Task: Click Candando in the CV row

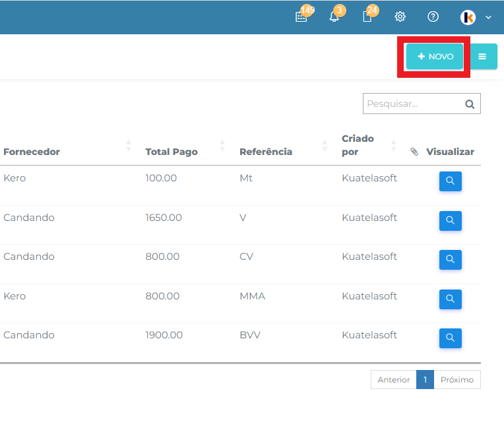Action: (x=29, y=257)
